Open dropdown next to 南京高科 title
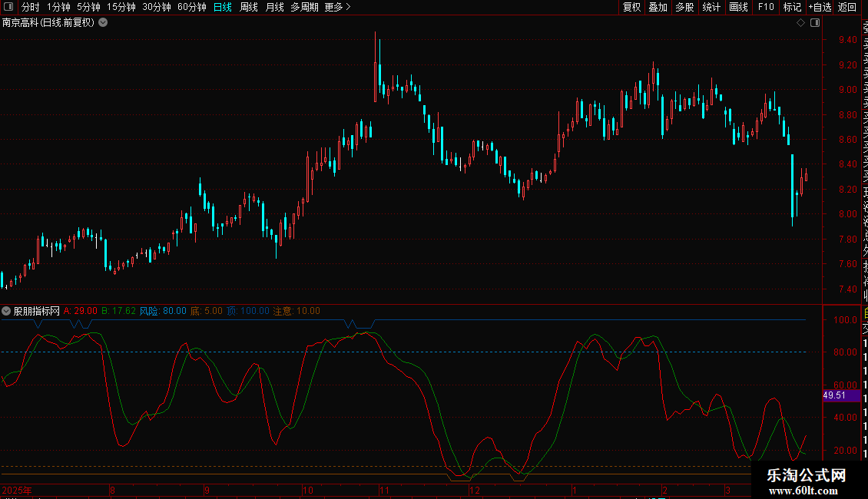This screenshot has width=868, height=499. click(103, 23)
